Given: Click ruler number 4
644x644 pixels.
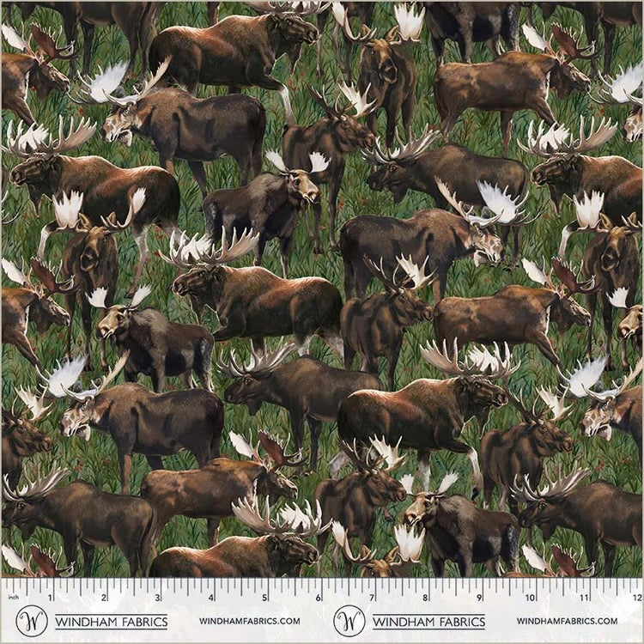Looking at the screenshot, I should click(x=211, y=597).
